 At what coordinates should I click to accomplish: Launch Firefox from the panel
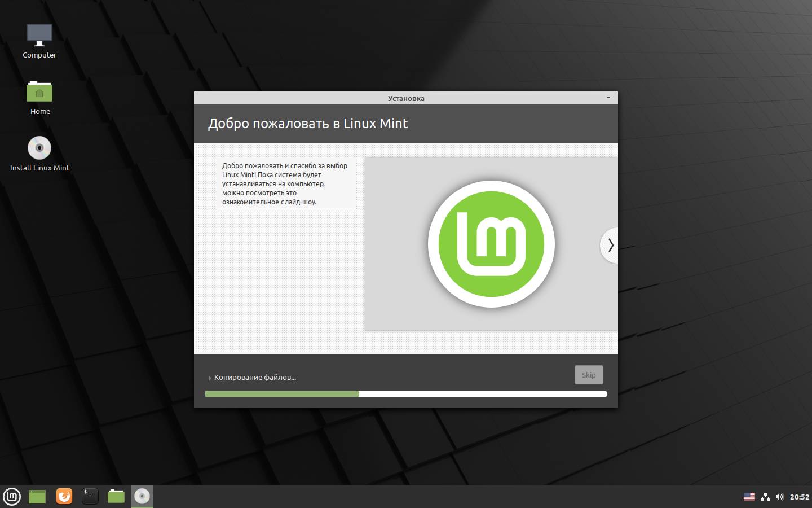(x=64, y=496)
